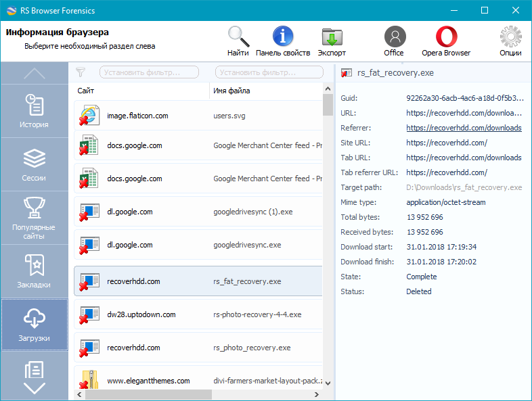532x401 pixels.
Task: Select rs_photo_recovery.exe file name
Action: coord(252,348)
